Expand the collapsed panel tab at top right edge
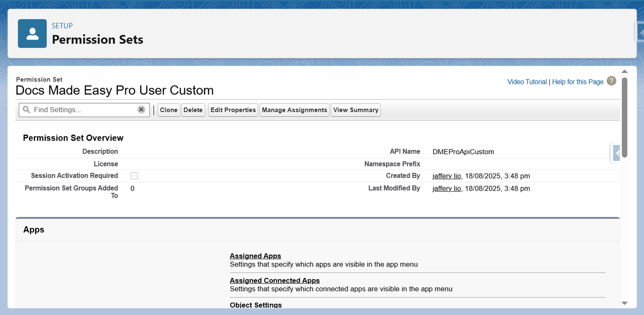The image size is (644, 315). click(x=640, y=32)
